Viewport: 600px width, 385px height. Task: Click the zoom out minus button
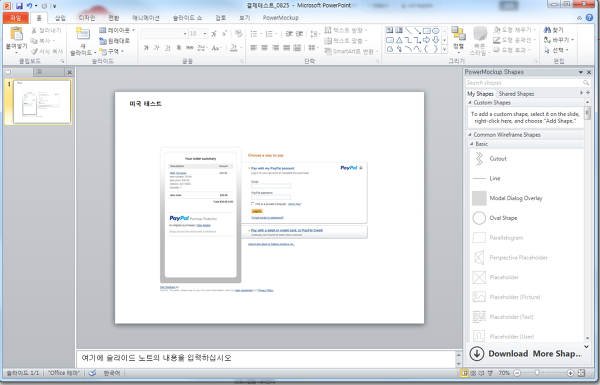(x=517, y=373)
